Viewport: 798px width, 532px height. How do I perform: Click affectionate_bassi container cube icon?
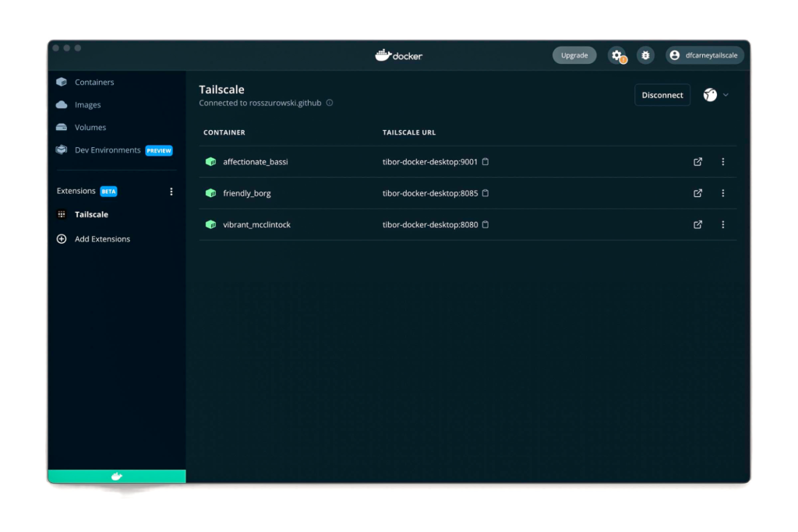[x=210, y=162]
